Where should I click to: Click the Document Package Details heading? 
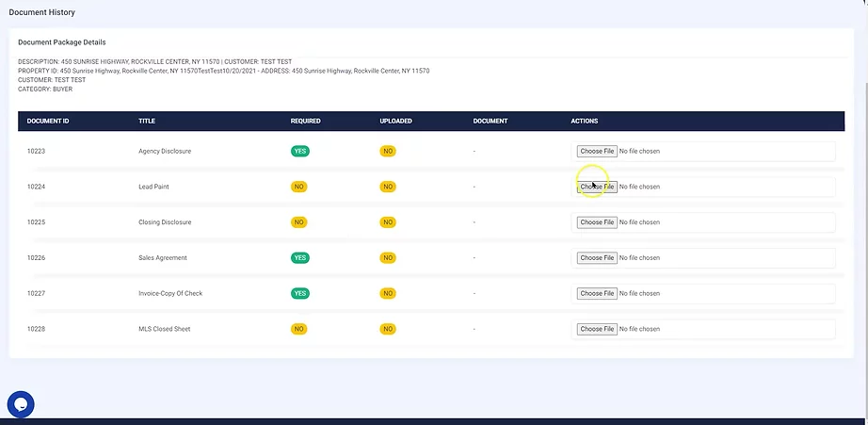[62, 42]
